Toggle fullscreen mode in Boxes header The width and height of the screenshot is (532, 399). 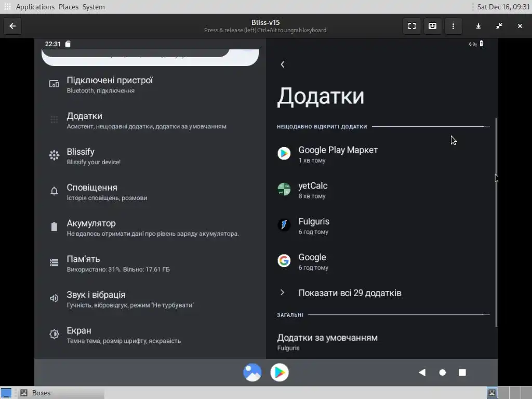pos(411,26)
